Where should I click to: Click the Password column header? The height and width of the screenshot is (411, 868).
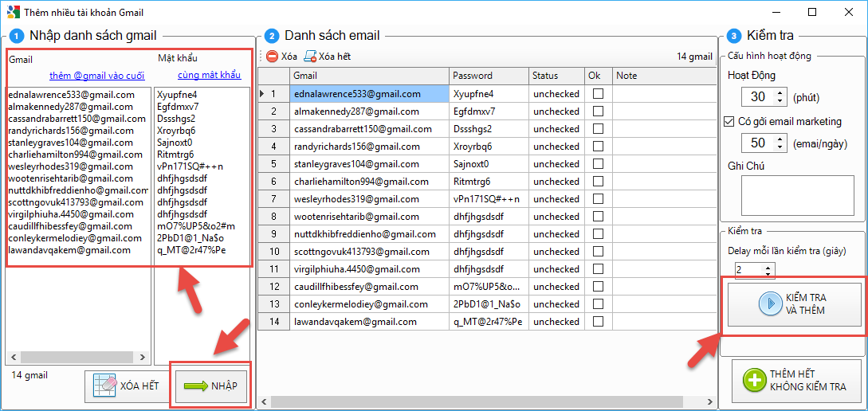click(489, 76)
